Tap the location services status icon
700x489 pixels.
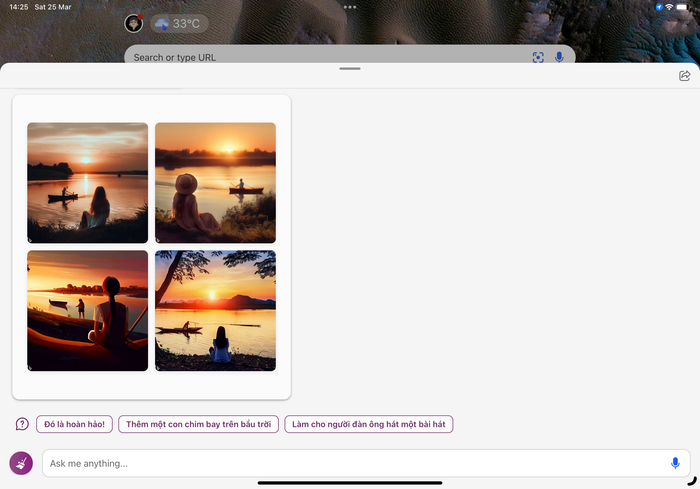pyautogui.click(x=659, y=7)
